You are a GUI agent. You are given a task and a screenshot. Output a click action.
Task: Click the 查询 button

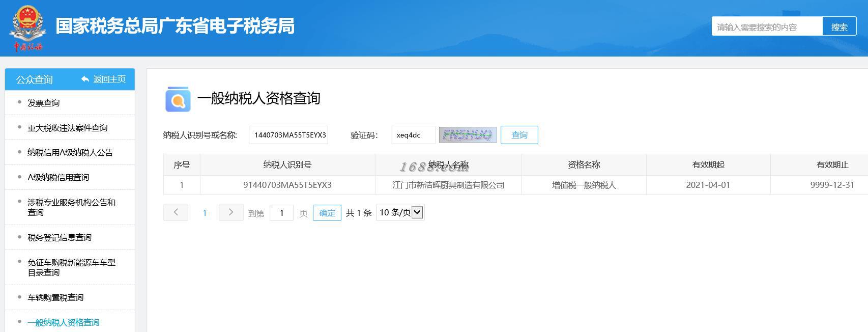pos(519,135)
